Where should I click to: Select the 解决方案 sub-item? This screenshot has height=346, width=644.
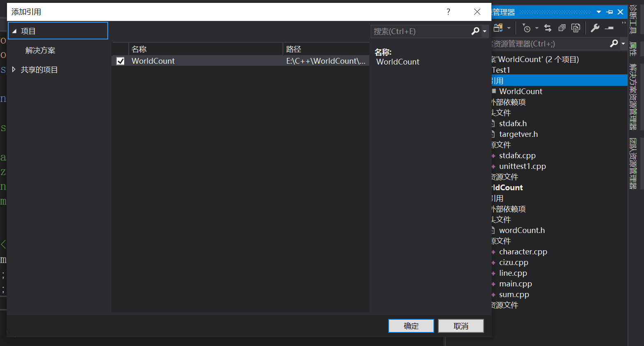pos(40,51)
